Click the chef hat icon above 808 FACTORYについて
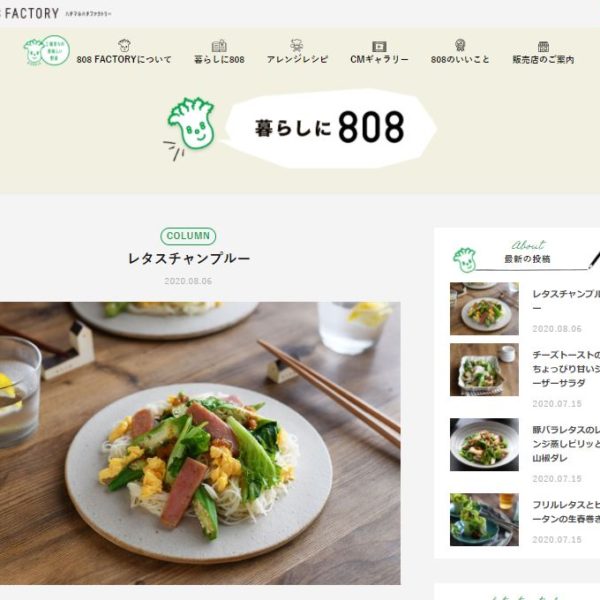Screen dimensions: 600x600 124,45
